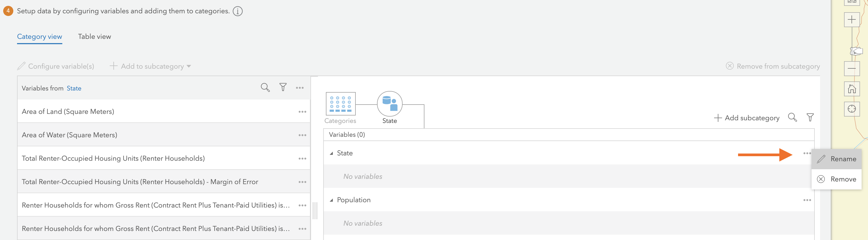Collapse the State subcategory
This screenshot has width=868, height=240.
(x=331, y=154)
